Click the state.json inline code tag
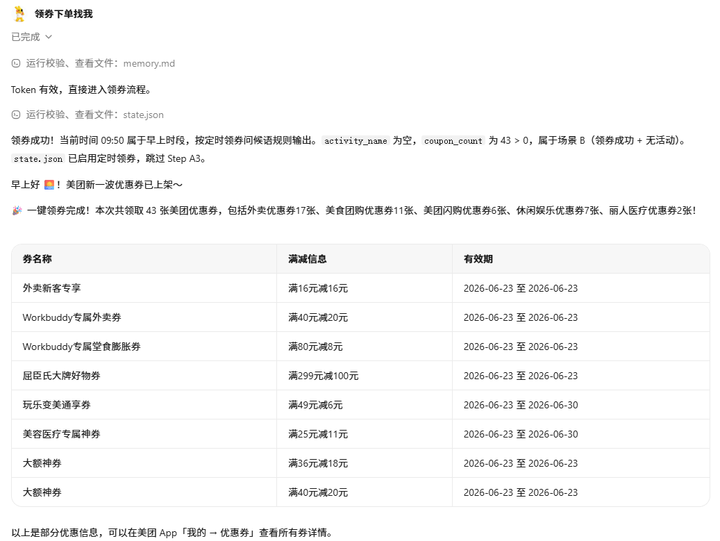Image resolution: width=720 pixels, height=541 pixels. (x=38, y=159)
